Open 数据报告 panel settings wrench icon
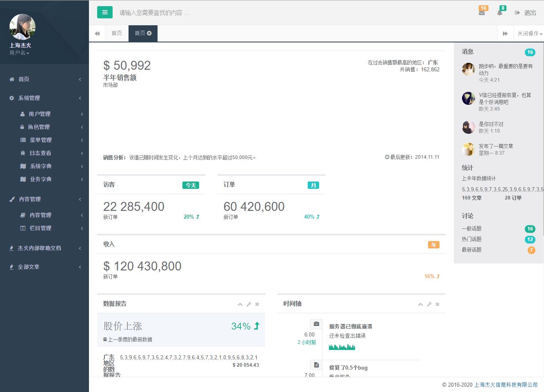 pos(249,304)
